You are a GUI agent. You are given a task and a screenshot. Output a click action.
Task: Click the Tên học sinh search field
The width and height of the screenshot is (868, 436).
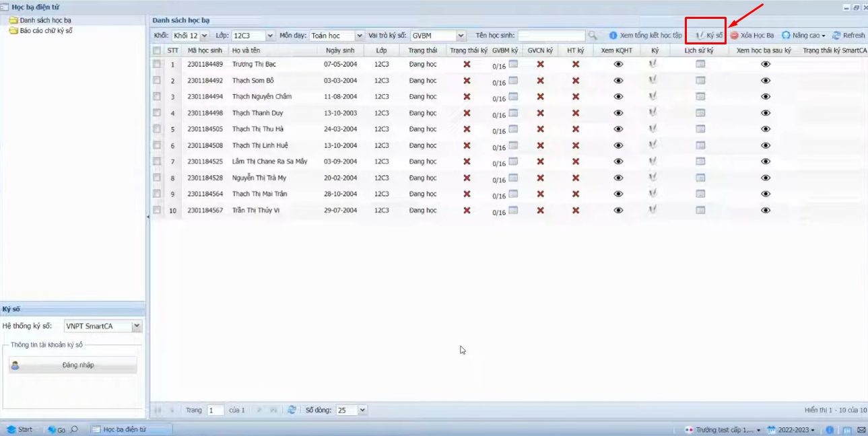(551, 36)
